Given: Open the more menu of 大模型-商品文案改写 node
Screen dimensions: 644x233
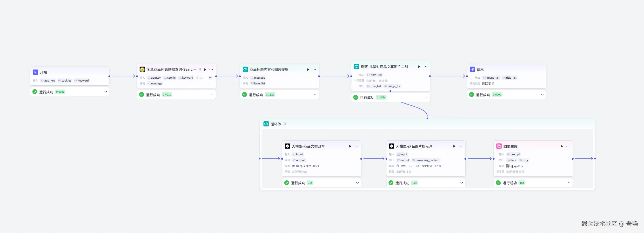Looking at the screenshot, I should point(356,146).
